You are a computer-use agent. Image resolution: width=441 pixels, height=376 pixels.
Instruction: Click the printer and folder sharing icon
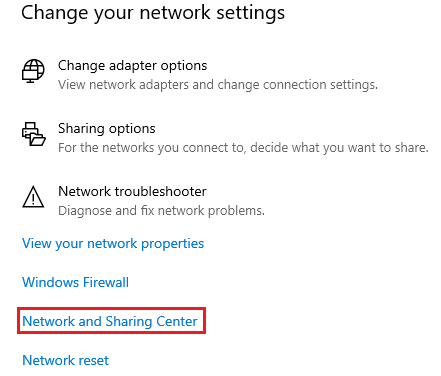click(x=34, y=134)
